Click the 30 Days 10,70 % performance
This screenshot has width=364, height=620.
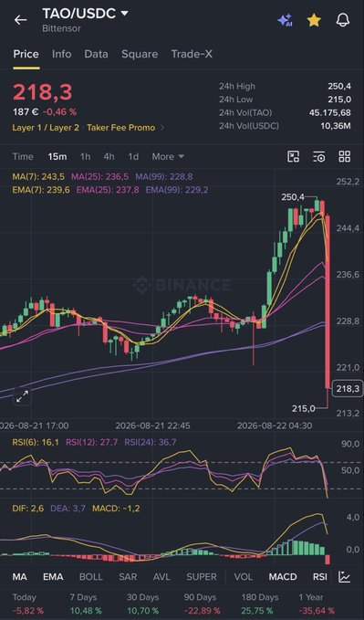click(x=142, y=604)
